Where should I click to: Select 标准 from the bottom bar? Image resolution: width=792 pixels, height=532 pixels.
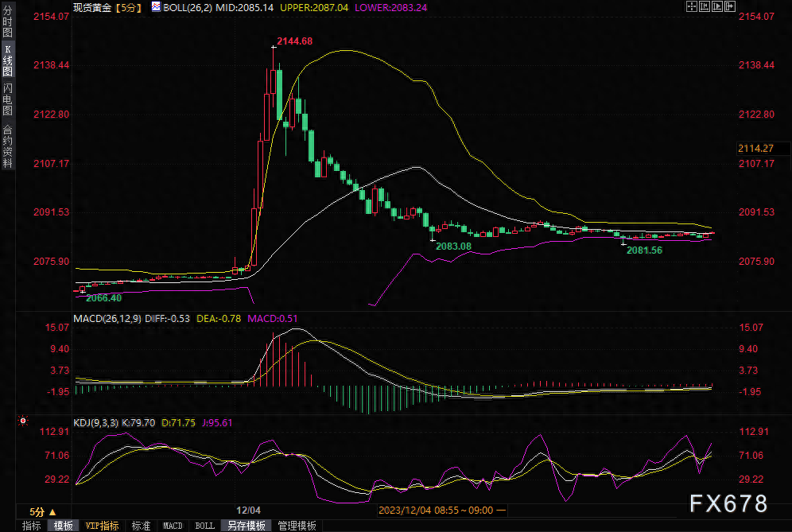(141, 526)
